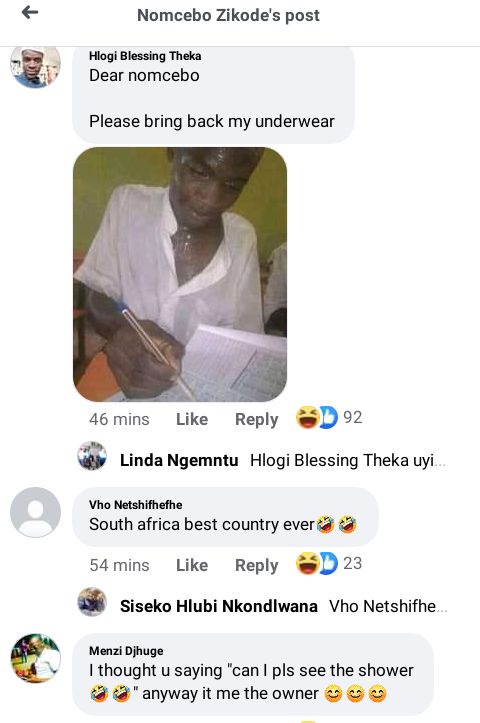Reply to Vho Netshifhefhe's comment

256,566
